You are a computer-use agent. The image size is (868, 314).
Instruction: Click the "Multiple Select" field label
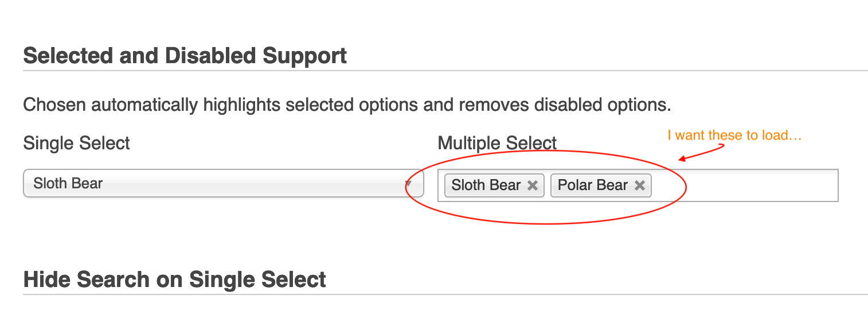click(497, 143)
